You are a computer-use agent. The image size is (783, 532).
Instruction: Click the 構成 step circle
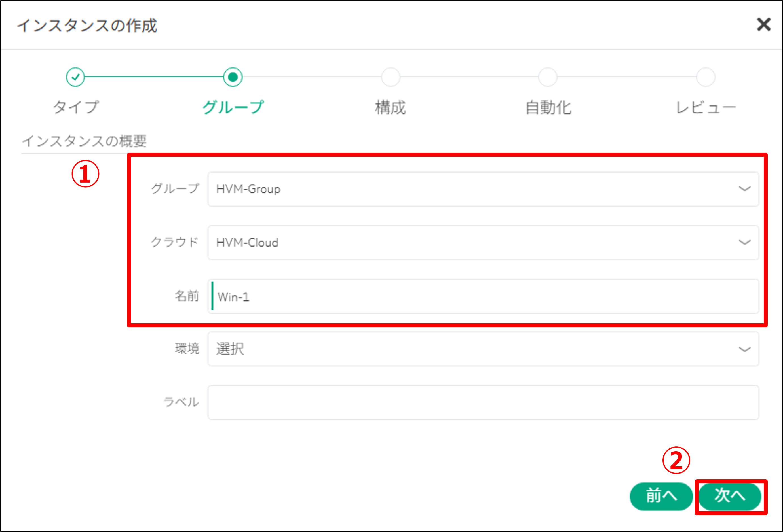(391, 77)
